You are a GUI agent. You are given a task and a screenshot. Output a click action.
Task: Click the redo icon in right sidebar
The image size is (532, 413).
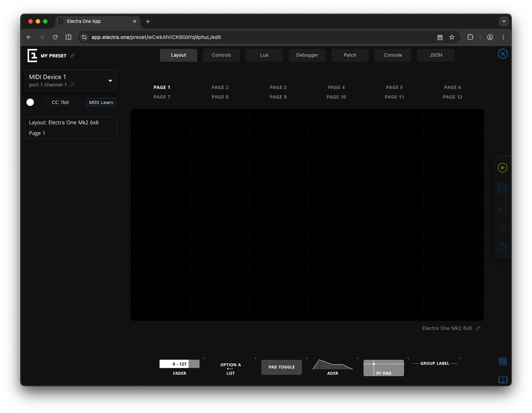[503, 228]
